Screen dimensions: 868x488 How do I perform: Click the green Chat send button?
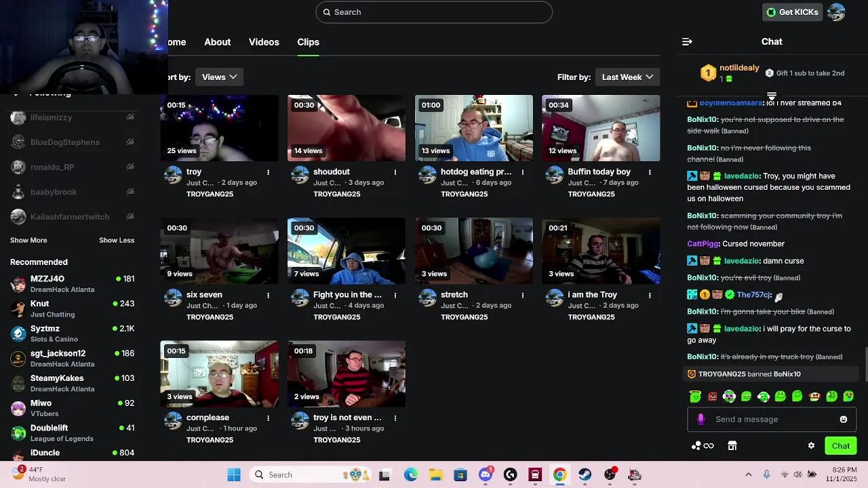[841, 446]
